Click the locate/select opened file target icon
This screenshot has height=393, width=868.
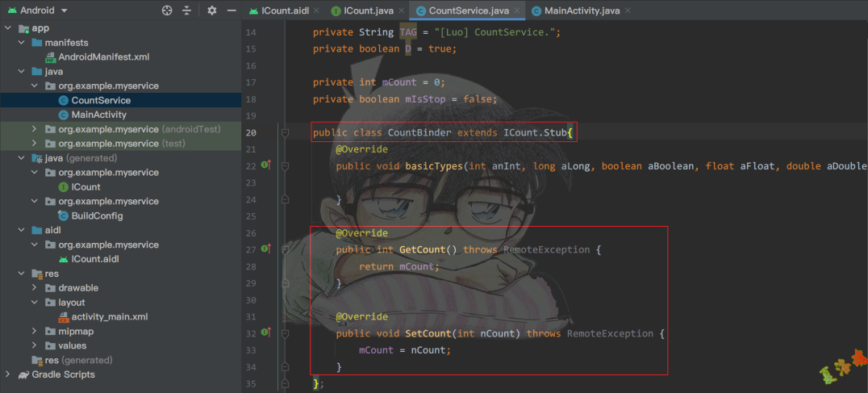[167, 10]
